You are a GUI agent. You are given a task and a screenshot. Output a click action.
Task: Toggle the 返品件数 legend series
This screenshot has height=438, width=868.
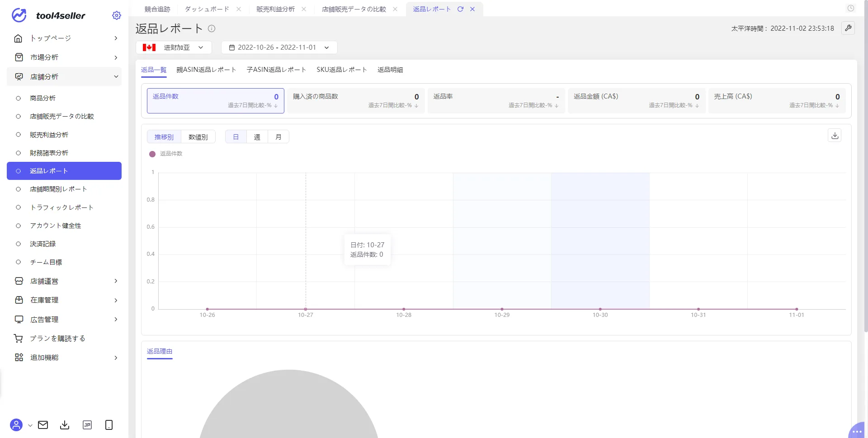coord(166,154)
